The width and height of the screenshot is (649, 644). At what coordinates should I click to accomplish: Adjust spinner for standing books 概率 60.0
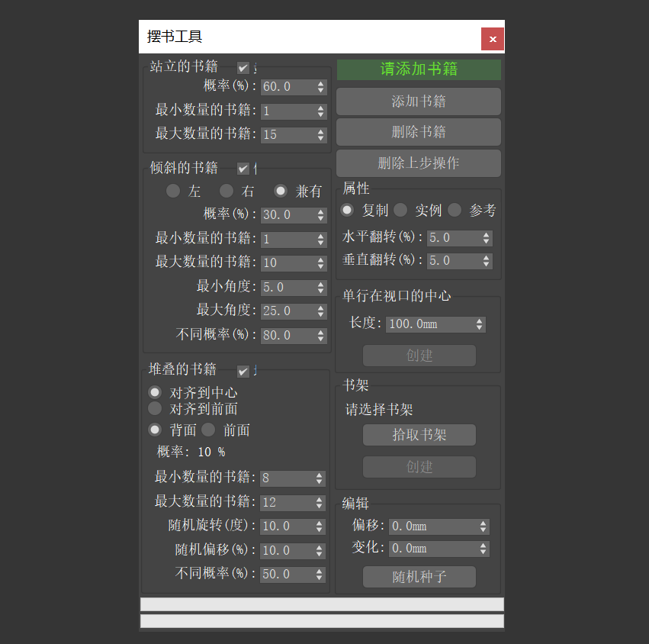click(x=321, y=87)
